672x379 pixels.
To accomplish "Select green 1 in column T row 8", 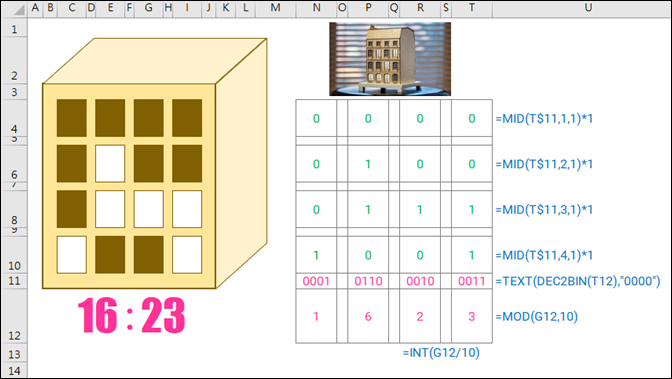I will point(472,209).
